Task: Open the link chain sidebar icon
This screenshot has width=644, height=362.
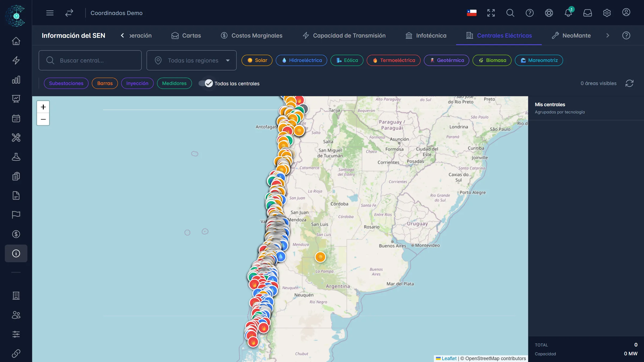Action: coord(16,353)
